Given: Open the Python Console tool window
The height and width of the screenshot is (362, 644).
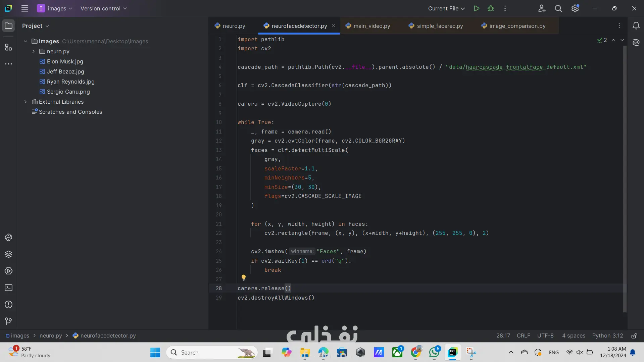Looking at the screenshot, I should click(x=8, y=238).
